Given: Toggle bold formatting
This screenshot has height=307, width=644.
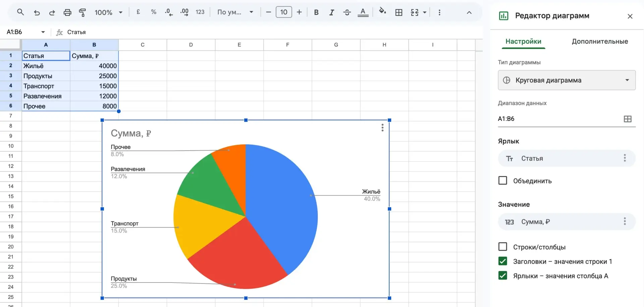Looking at the screenshot, I should (316, 12).
